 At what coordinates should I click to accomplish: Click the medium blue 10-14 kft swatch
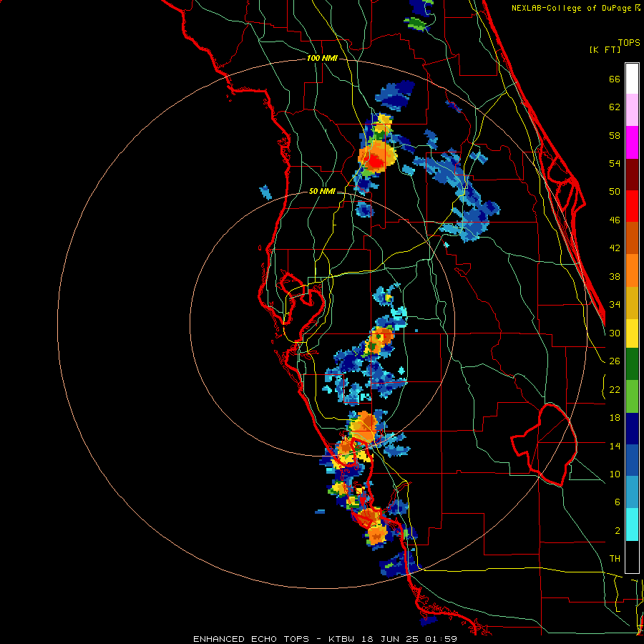[632, 461]
